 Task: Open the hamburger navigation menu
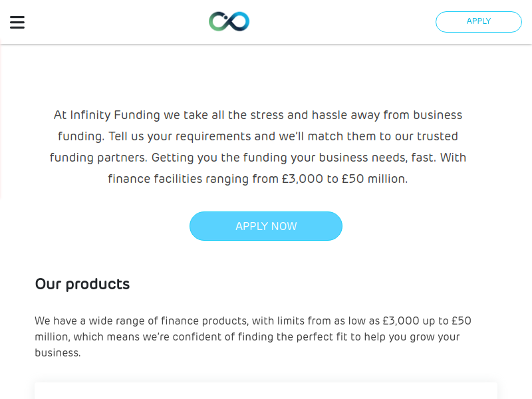click(x=17, y=22)
